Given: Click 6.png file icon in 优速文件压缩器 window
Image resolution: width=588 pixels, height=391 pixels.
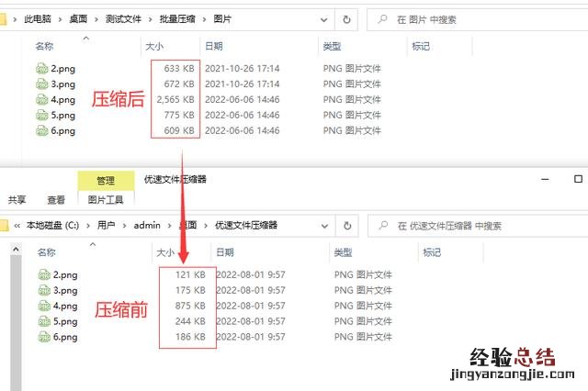Looking at the screenshot, I should [x=44, y=337].
